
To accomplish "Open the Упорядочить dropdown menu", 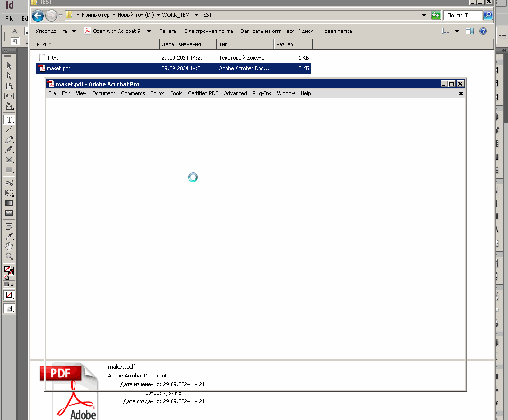I will point(55,31).
